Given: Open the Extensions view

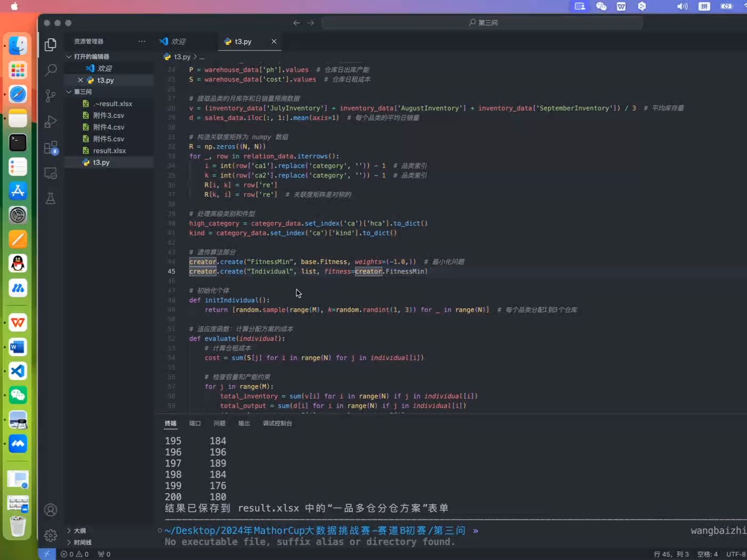Looking at the screenshot, I should [x=51, y=147].
